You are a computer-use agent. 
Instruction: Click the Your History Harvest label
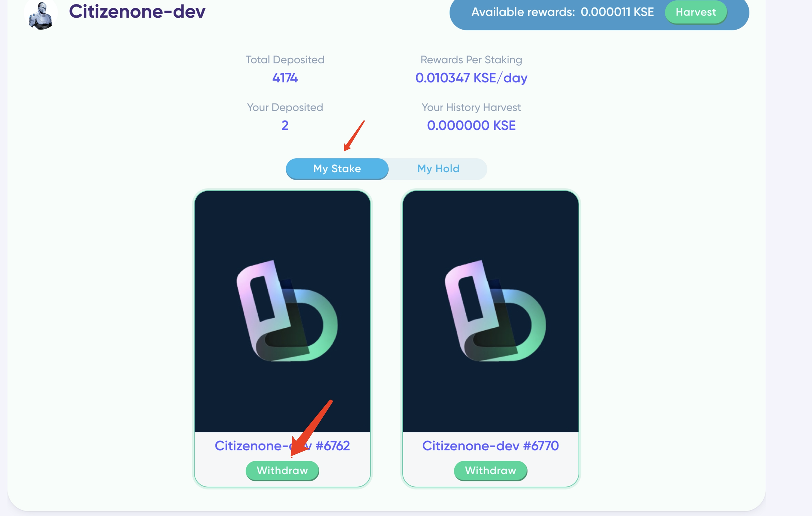[x=471, y=107]
